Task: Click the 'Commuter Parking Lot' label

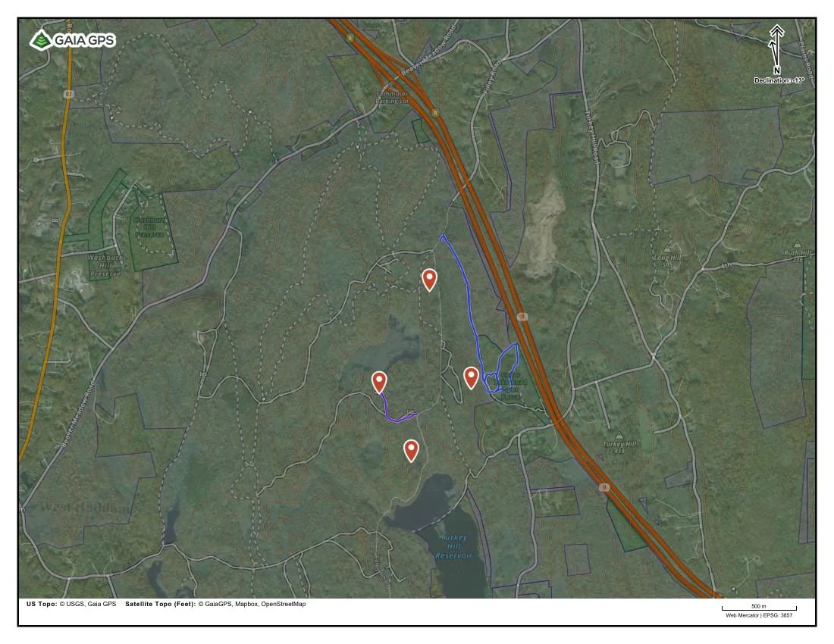Action: tap(392, 97)
